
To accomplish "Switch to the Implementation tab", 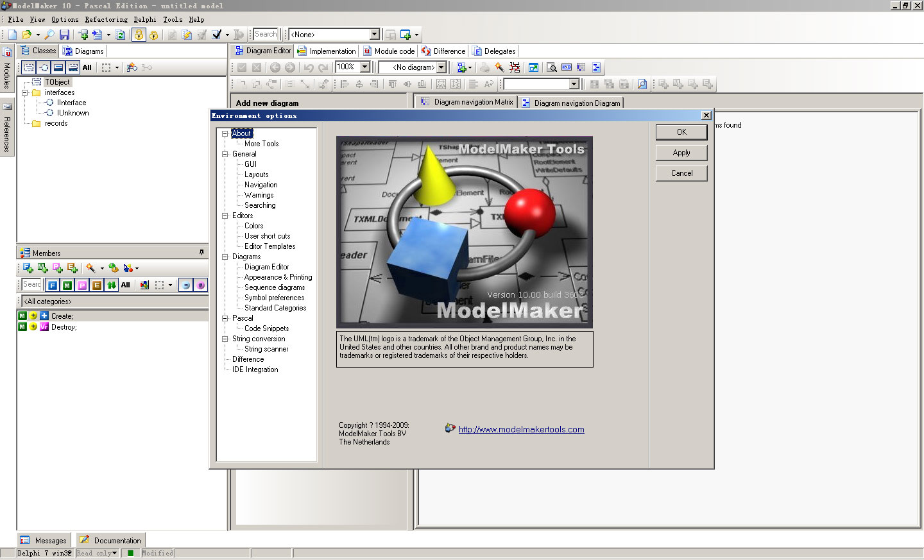I will pos(327,51).
